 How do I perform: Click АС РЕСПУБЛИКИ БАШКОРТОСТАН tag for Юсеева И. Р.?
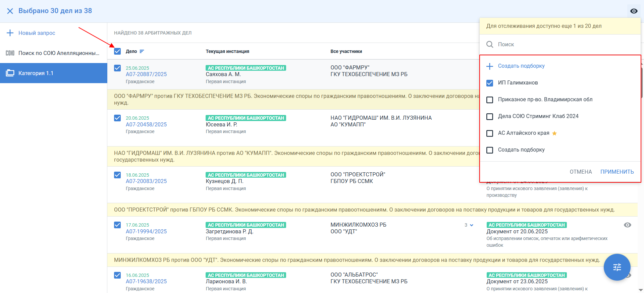[x=246, y=118]
